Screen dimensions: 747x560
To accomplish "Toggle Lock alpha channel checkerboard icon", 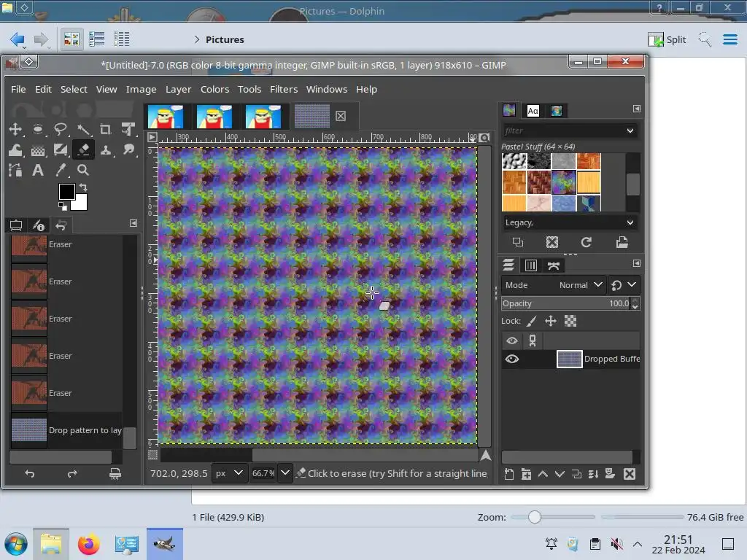I will pos(570,321).
